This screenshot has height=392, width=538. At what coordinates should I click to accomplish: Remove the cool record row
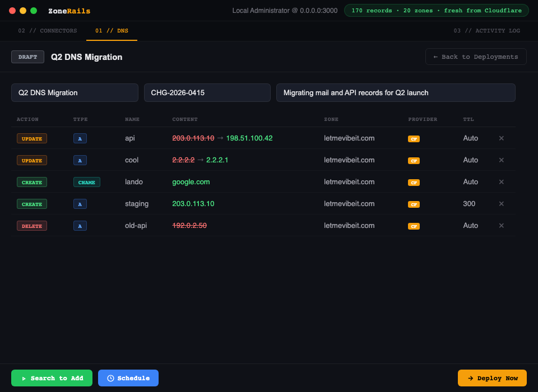click(x=501, y=160)
